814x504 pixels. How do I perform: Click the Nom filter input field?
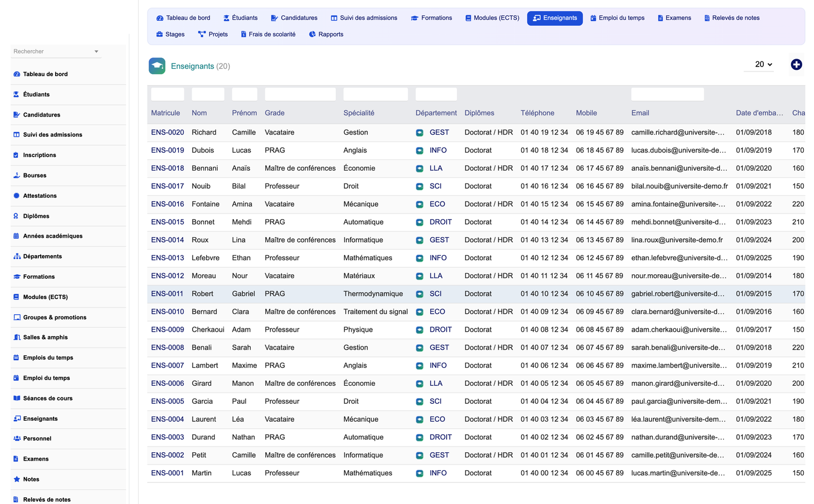208,94
